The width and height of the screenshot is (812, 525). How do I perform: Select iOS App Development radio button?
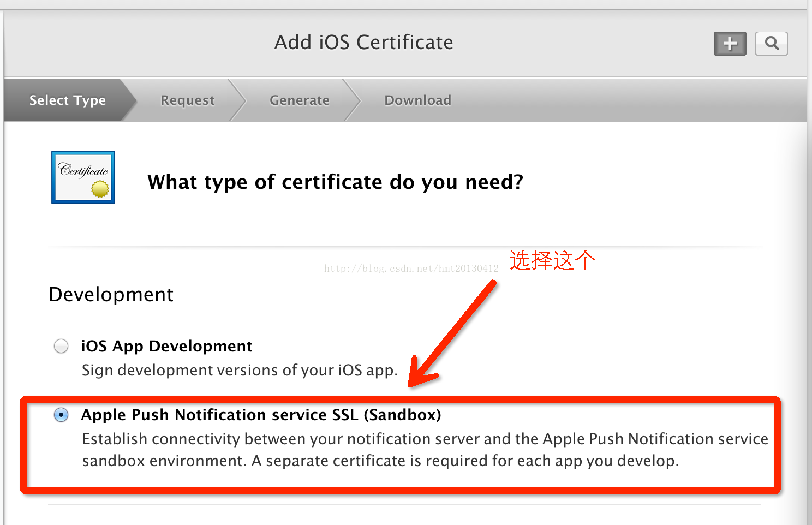(61, 346)
